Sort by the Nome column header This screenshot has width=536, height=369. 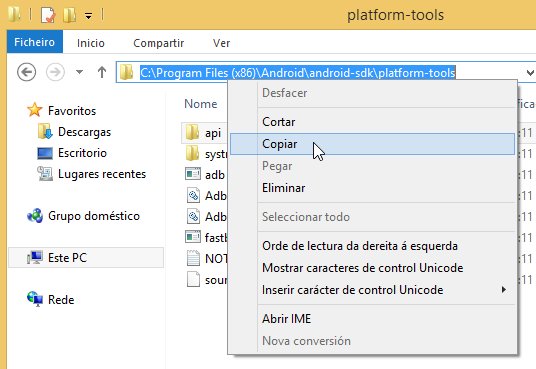[201, 104]
